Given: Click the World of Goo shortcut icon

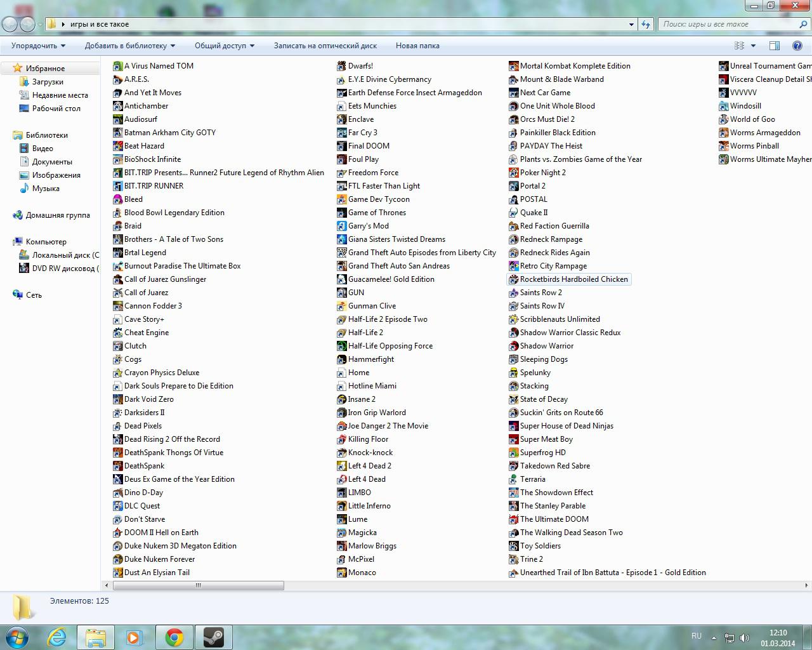Looking at the screenshot, I should click(724, 119).
